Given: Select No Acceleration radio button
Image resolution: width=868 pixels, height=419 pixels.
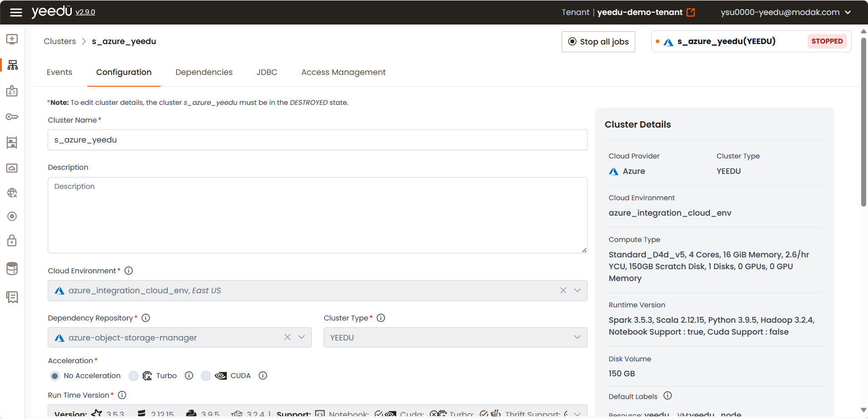Looking at the screenshot, I should pyautogui.click(x=55, y=376).
